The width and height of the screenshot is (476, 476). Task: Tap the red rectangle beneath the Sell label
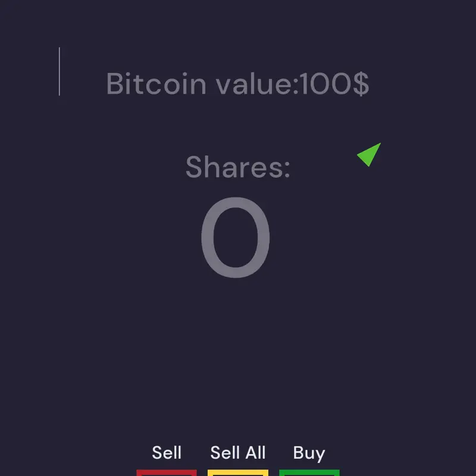pyautogui.click(x=167, y=472)
